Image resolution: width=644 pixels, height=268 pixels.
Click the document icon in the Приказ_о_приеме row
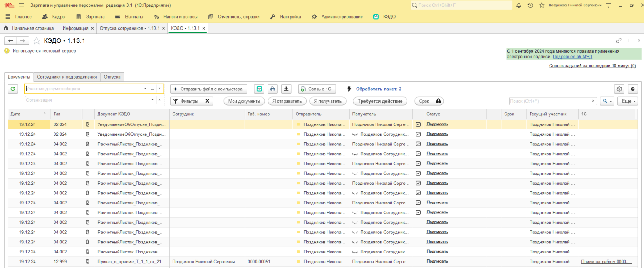[88, 262]
